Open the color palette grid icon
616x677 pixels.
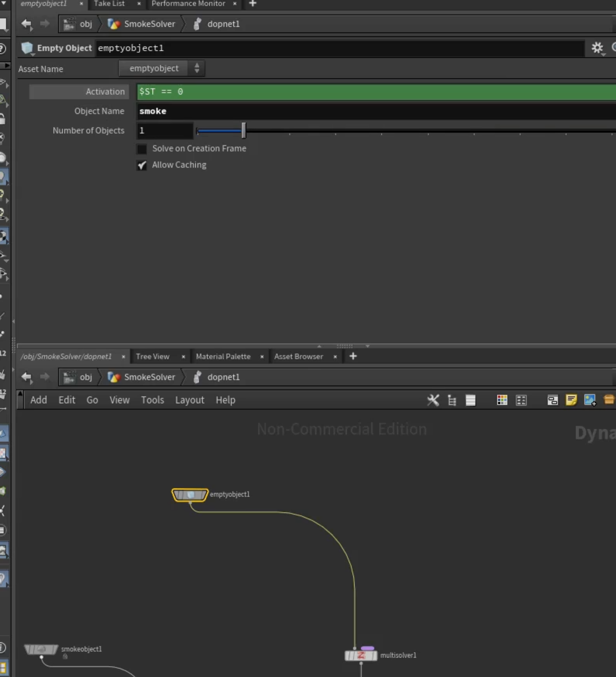click(x=502, y=400)
